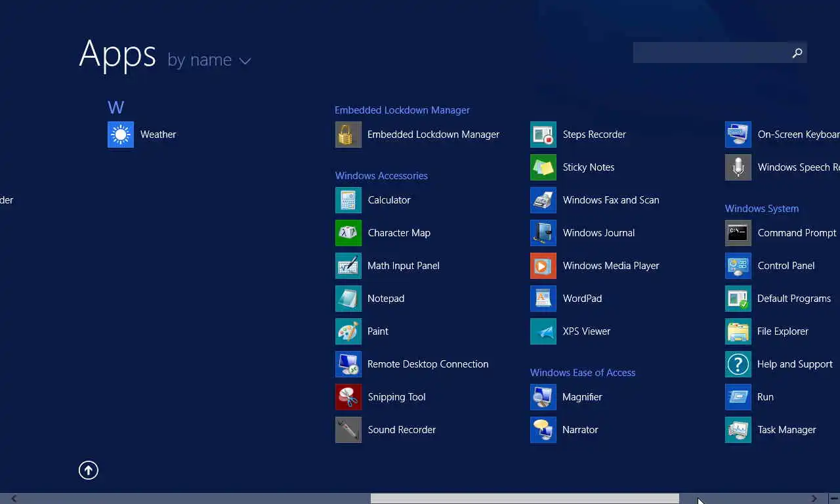Screen dimensions: 840x504
Task: Open File Explorer icon
Action: click(x=738, y=331)
